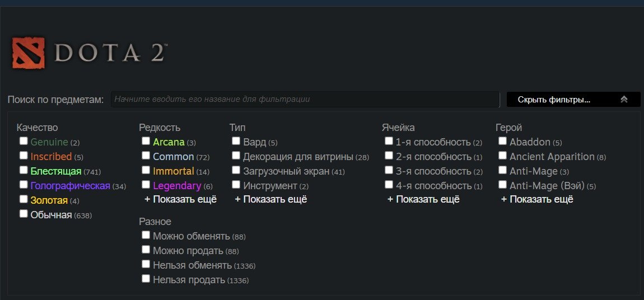Click the Поиск по предметам label
The height and width of the screenshot is (300, 644).
[55, 100]
